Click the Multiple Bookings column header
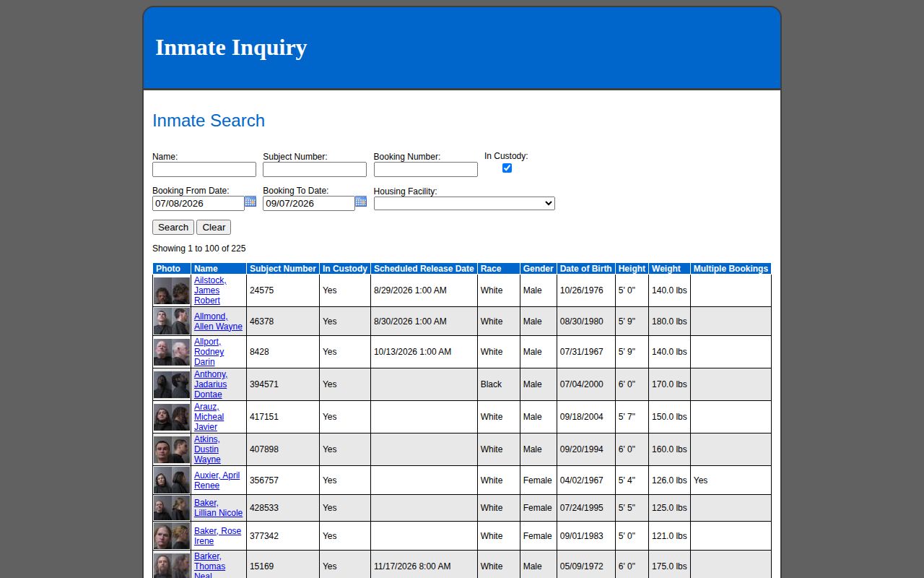Viewport: 924px width, 578px height. point(731,269)
